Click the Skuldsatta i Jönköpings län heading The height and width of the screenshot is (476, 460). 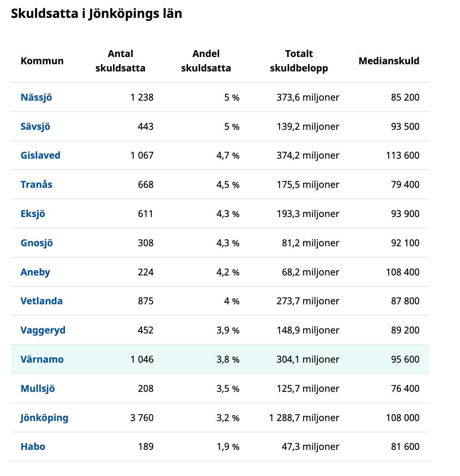coord(97,14)
